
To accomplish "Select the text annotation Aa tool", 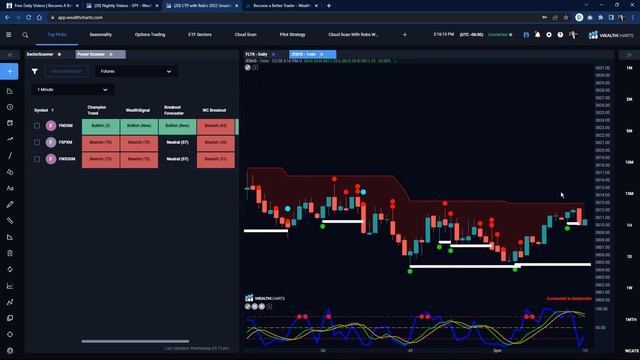I will (x=10, y=188).
